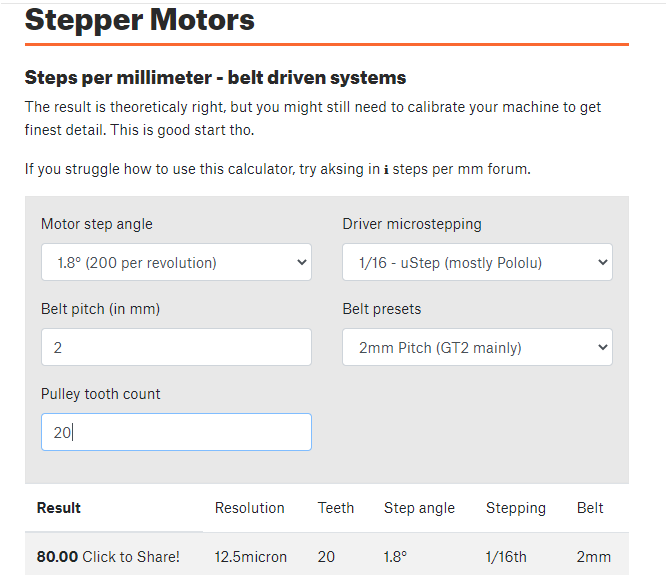Open the steps per mm forum link
667x576 pixels.
[x=461, y=169]
